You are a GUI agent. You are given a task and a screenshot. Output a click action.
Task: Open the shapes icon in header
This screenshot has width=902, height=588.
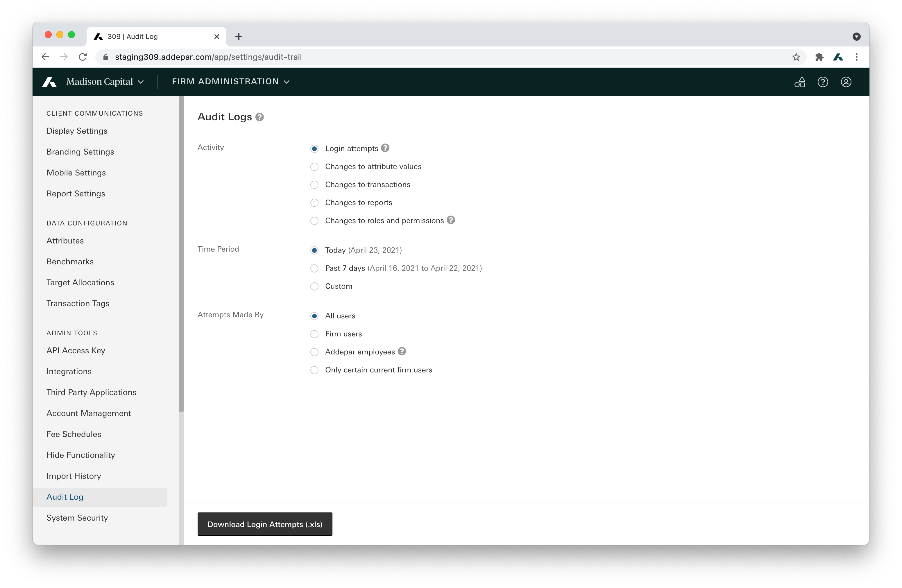tap(800, 82)
